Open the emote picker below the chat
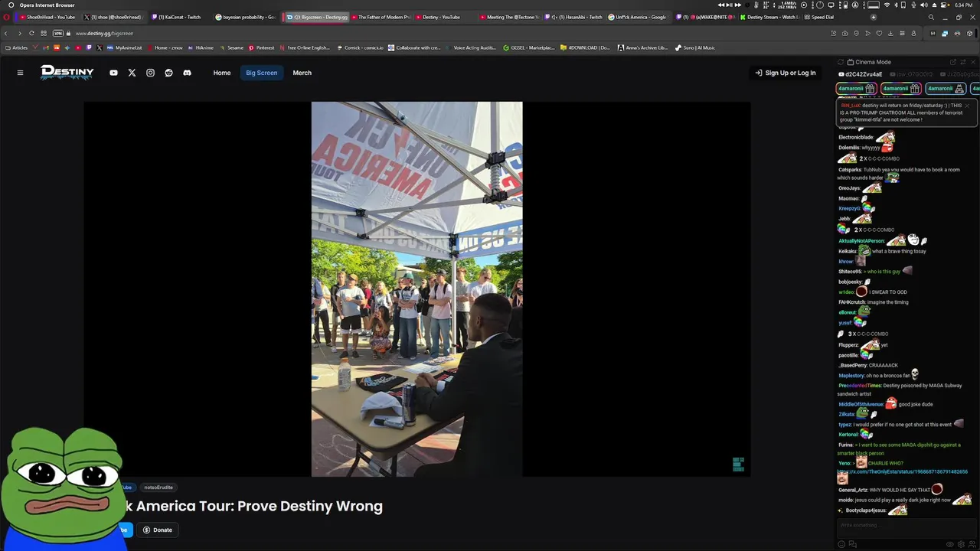The height and width of the screenshot is (551, 980). (x=841, y=544)
